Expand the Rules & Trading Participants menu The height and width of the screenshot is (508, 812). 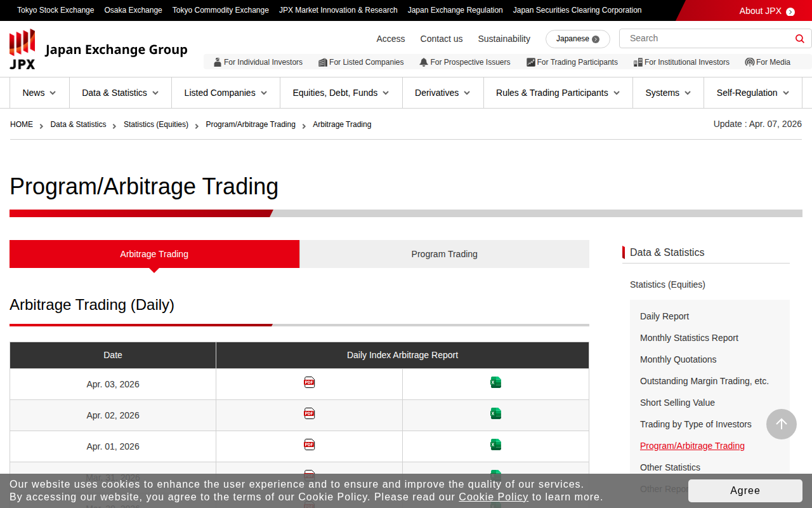[558, 93]
